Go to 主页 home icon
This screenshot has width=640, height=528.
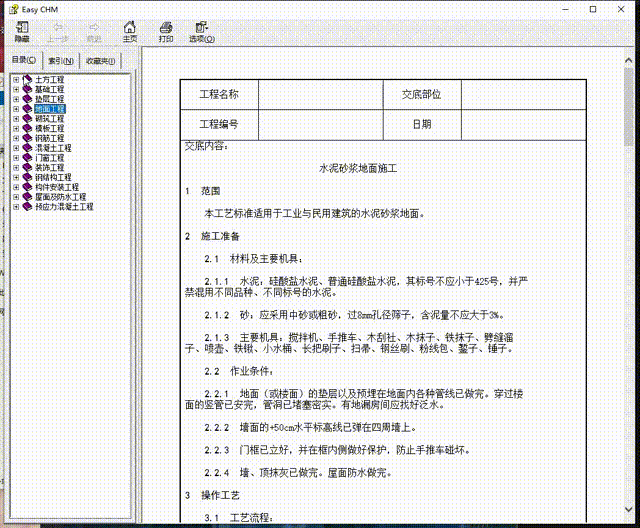tap(130, 27)
